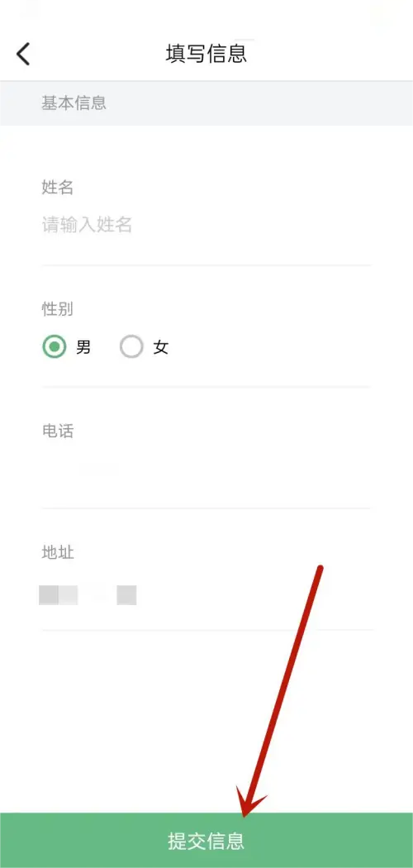Tap the 性别 field label
The width and height of the screenshot is (413, 868).
[x=58, y=309]
